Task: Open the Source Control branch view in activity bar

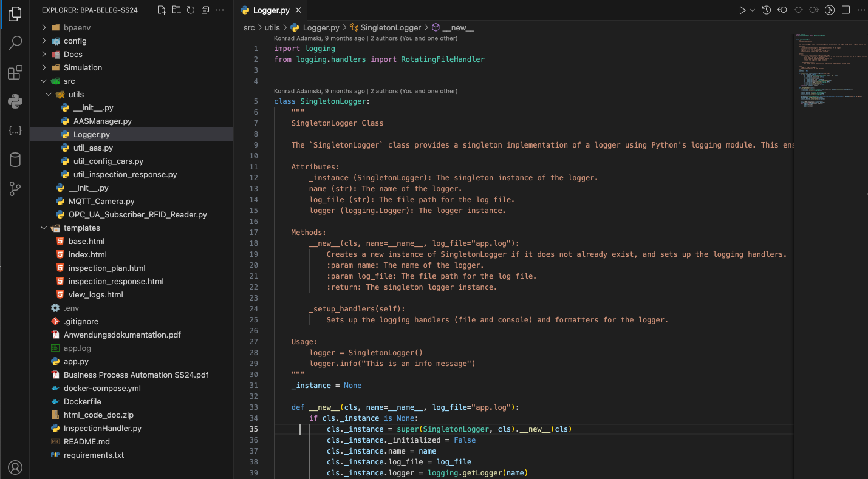Action: pos(15,189)
